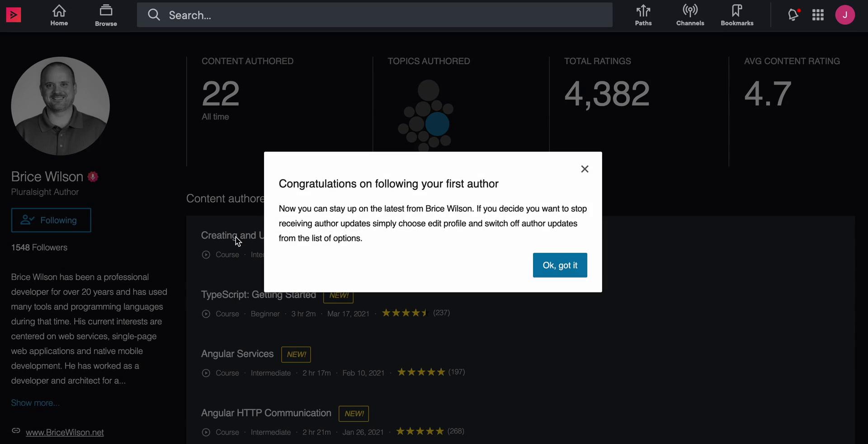Expand the bio with Show more

35,403
